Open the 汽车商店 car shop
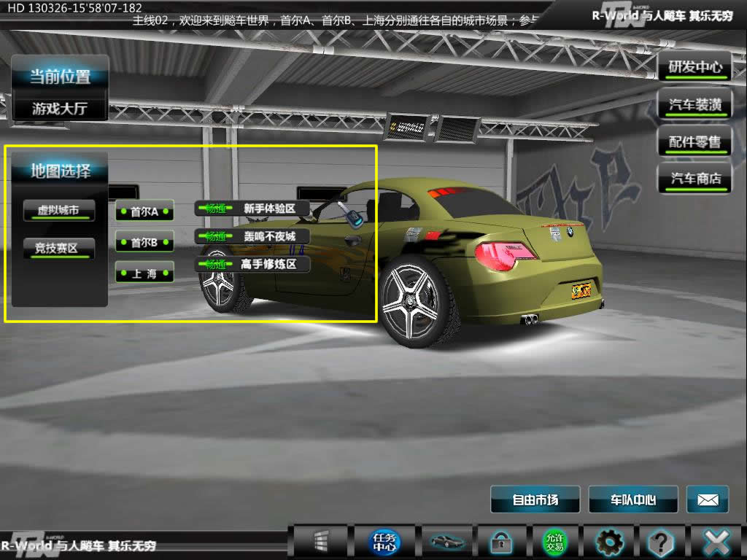Screen dimensions: 747x560 [x=694, y=179]
